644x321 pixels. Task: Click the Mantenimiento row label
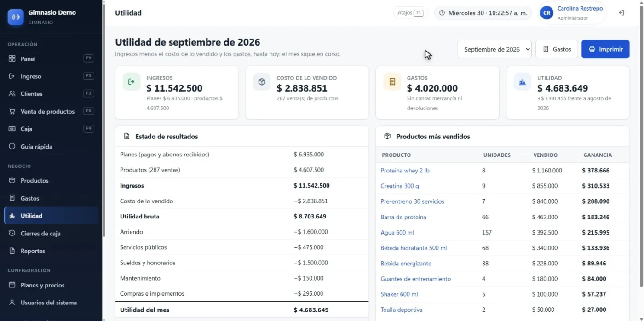point(140,278)
